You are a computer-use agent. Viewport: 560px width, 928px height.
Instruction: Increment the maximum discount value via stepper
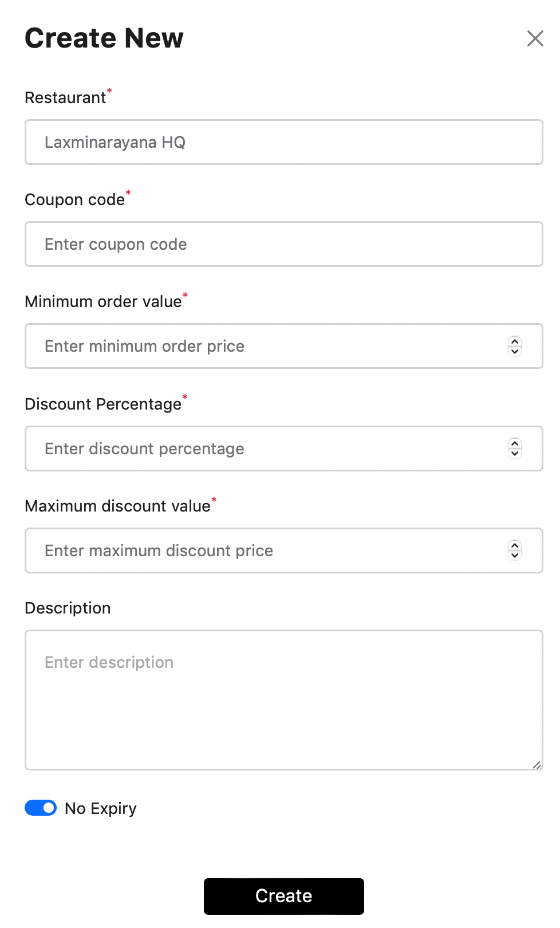(514, 546)
